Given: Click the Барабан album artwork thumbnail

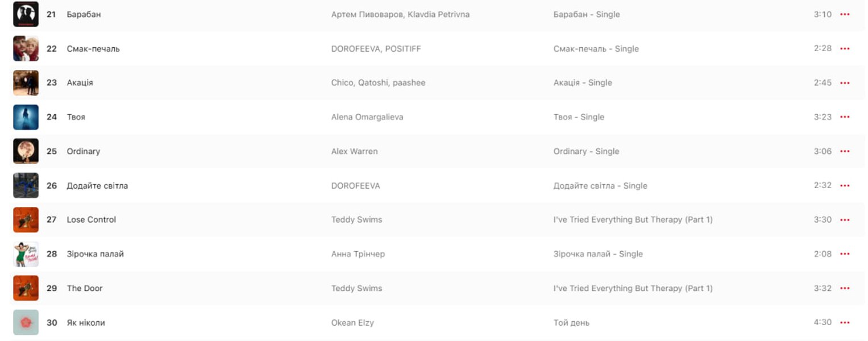Looking at the screenshot, I should [26, 14].
